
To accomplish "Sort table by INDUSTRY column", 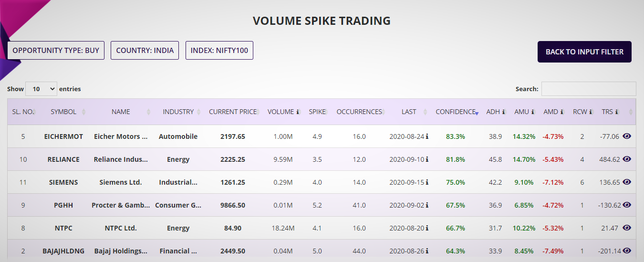I will (178, 112).
